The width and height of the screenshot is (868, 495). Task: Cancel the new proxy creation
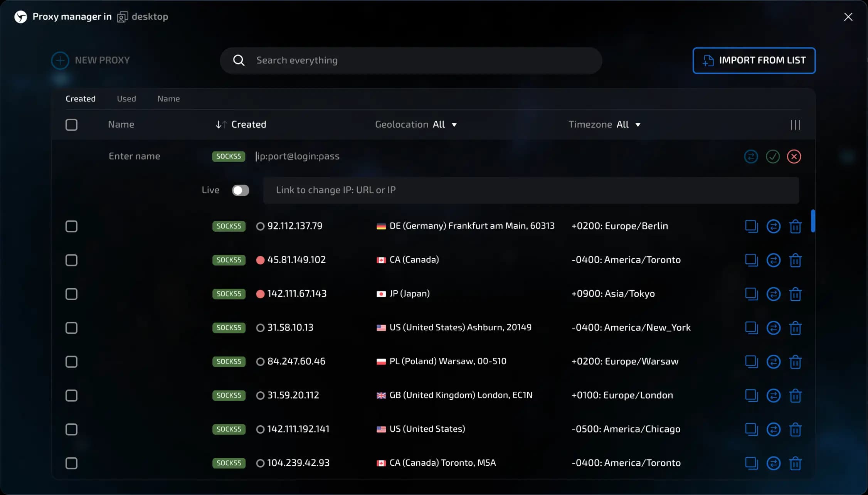pos(794,157)
